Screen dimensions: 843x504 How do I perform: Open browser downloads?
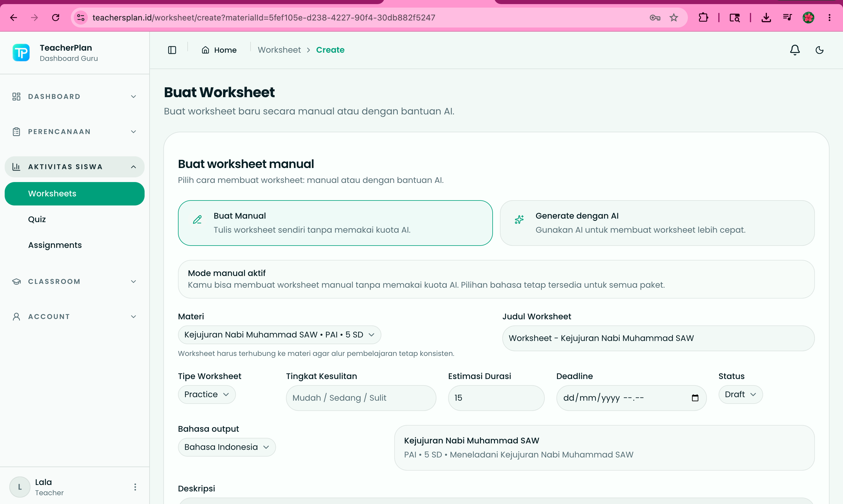click(766, 18)
